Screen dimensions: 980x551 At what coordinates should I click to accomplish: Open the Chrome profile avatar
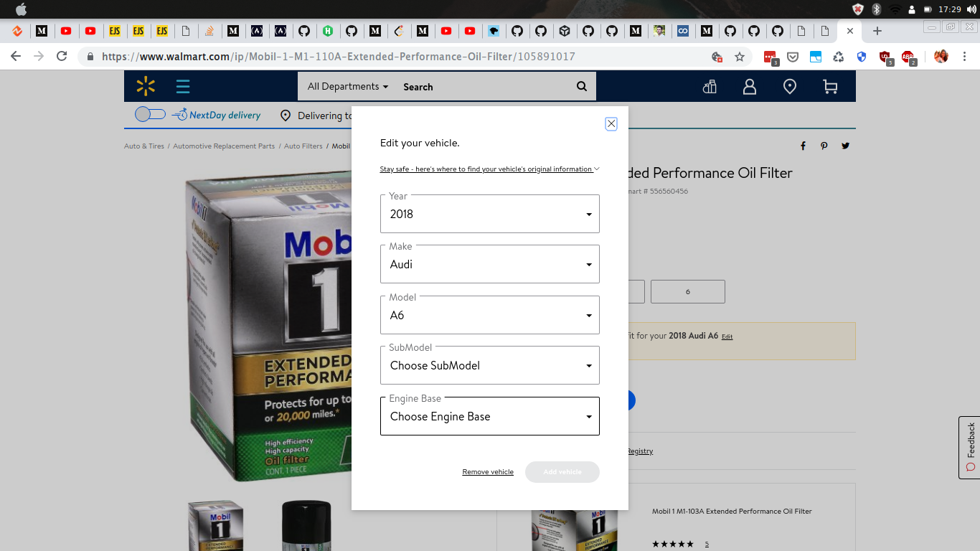click(x=941, y=56)
